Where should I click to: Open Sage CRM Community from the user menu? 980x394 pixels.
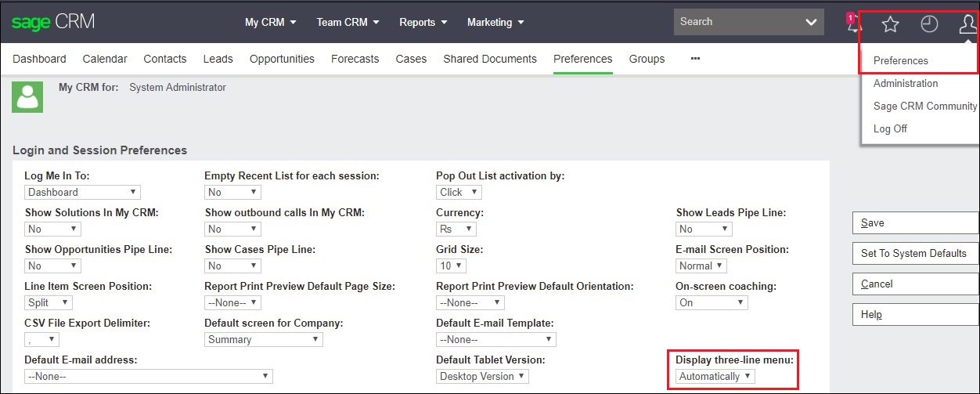coord(925,106)
